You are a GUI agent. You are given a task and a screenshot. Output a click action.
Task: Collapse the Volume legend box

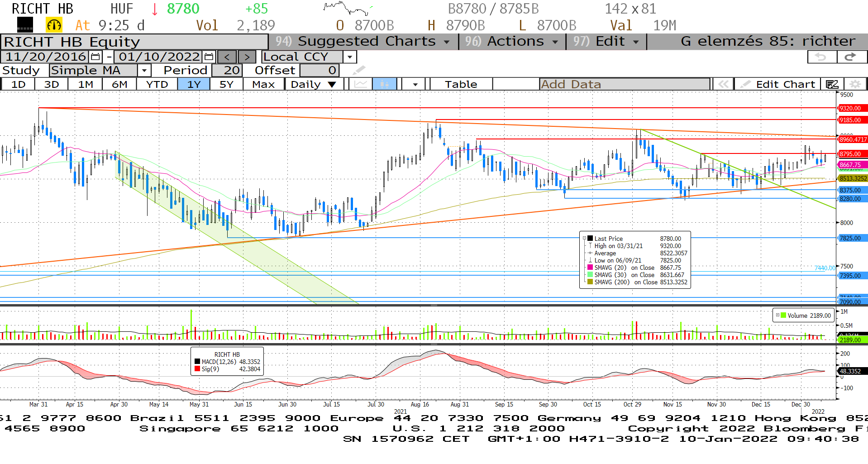[x=777, y=316]
